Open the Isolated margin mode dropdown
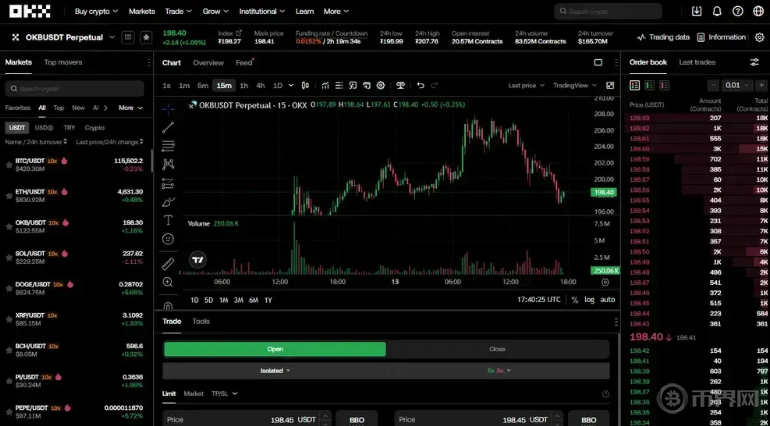This screenshot has height=426, width=770. [275, 370]
